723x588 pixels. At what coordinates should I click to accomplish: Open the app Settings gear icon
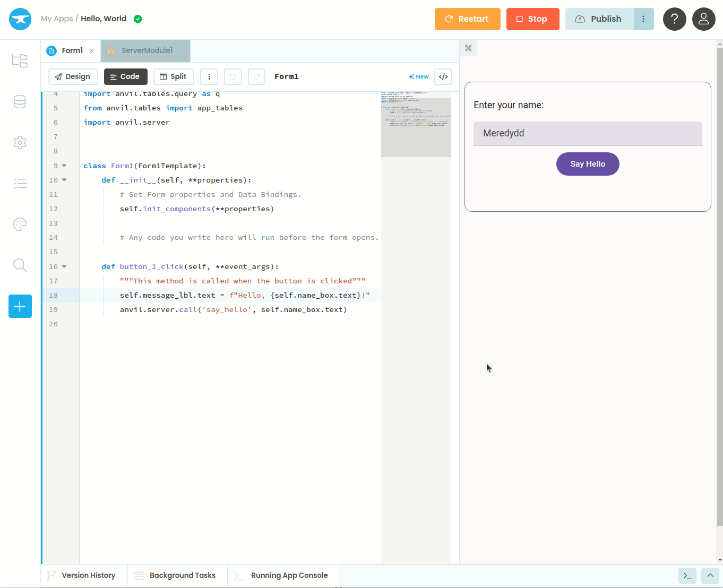(x=20, y=142)
